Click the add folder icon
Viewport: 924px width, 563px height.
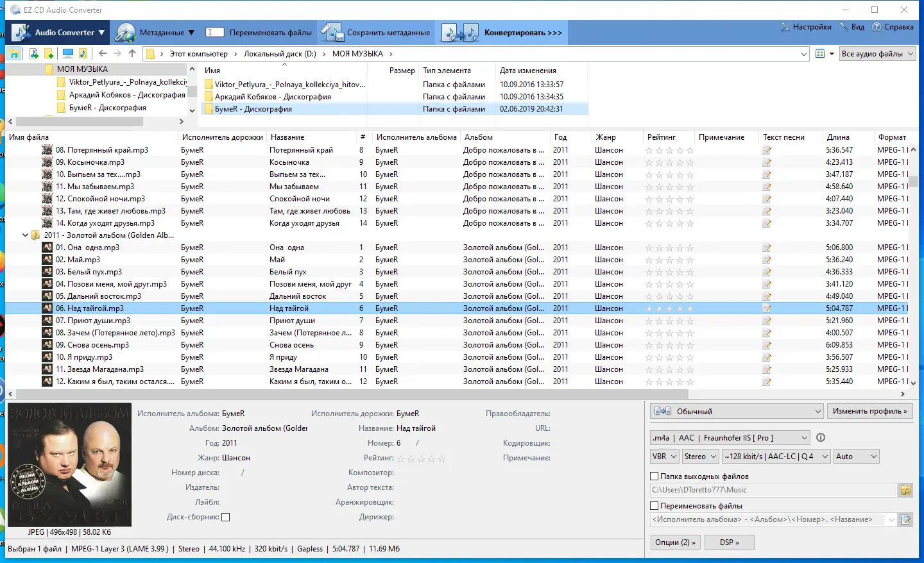[x=48, y=54]
